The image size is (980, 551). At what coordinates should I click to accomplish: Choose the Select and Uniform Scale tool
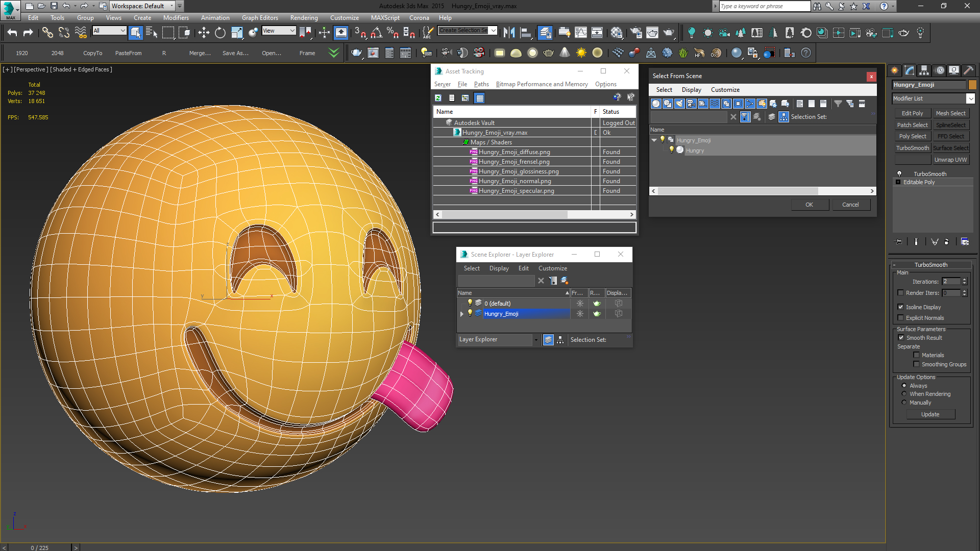pyautogui.click(x=237, y=33)
